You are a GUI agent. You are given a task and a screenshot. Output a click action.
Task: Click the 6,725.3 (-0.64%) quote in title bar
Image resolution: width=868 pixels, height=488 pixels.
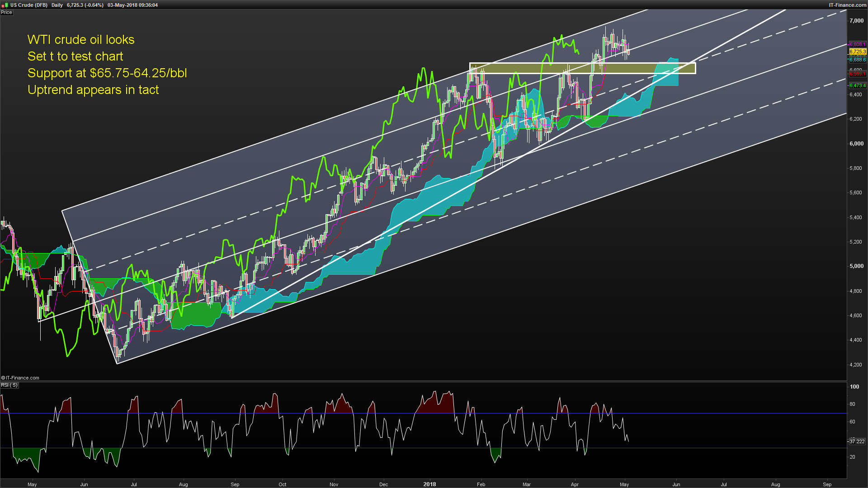coord(85,5)
